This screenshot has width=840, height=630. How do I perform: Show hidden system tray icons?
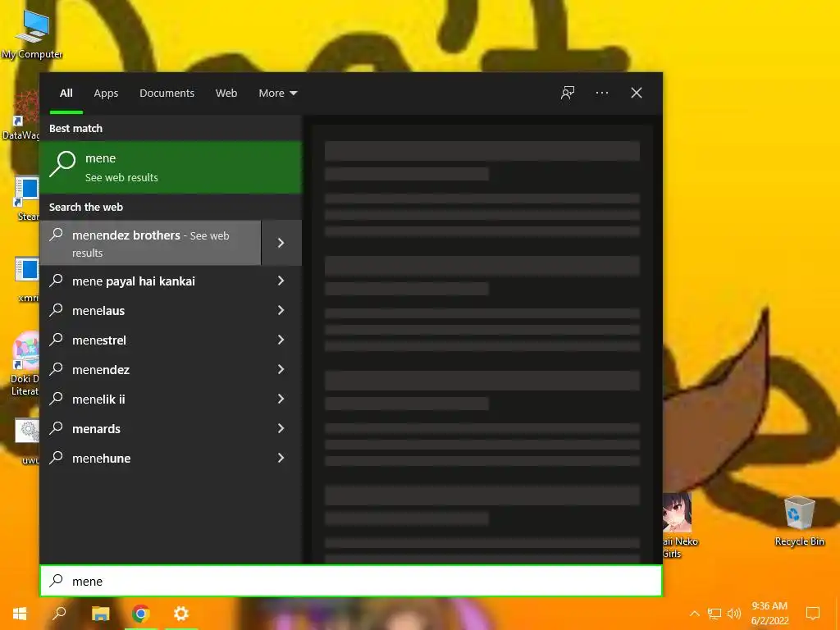[694, 614]
